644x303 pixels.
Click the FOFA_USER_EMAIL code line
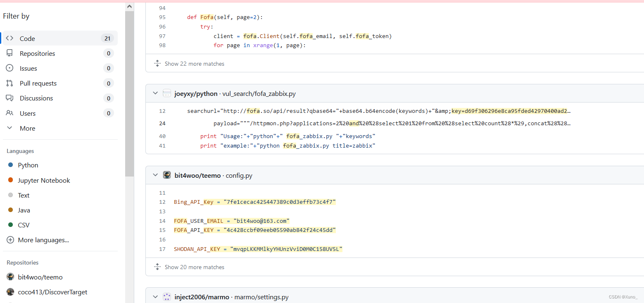pos(232,221)
